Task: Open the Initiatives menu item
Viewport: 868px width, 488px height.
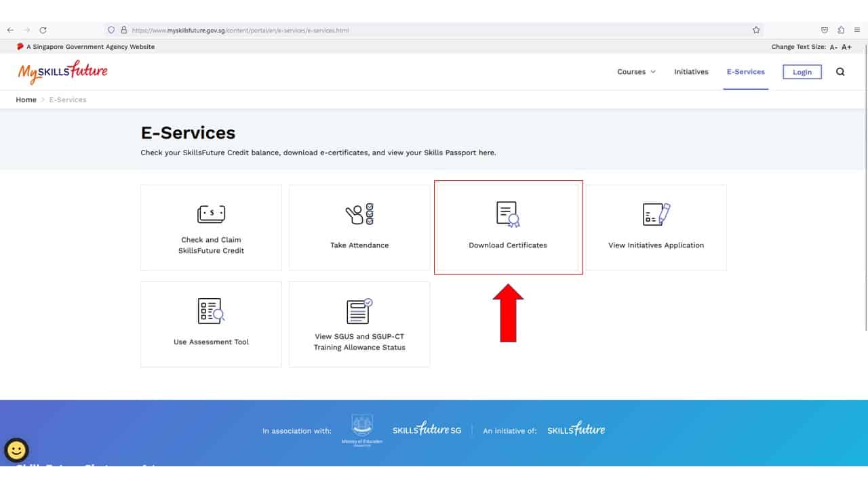Action: (x=691, y=72)
